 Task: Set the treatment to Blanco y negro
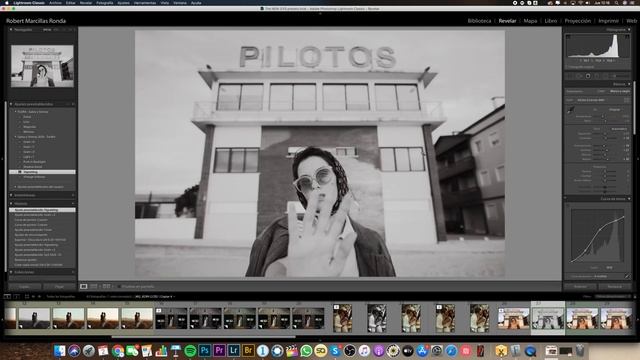pyautogui.click(x=620, y=91)
